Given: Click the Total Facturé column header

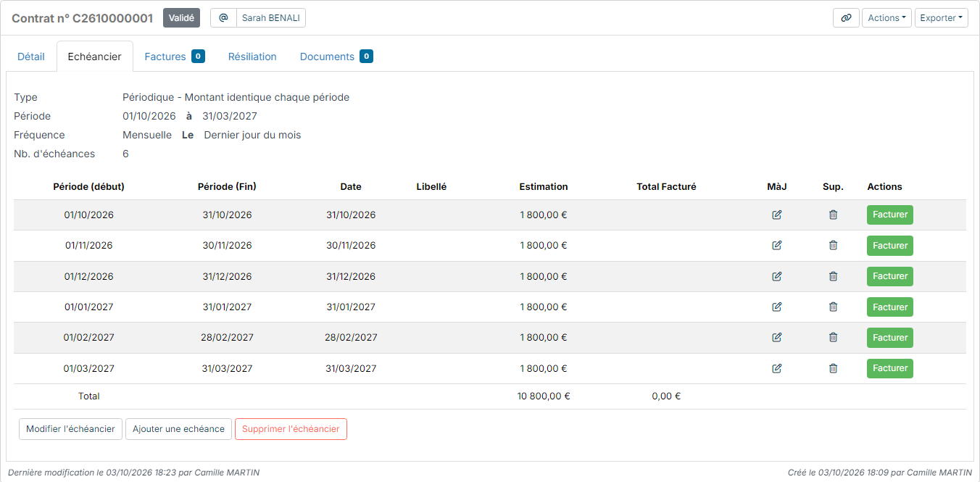Looking at the screenshot, I should pos(666,187).
